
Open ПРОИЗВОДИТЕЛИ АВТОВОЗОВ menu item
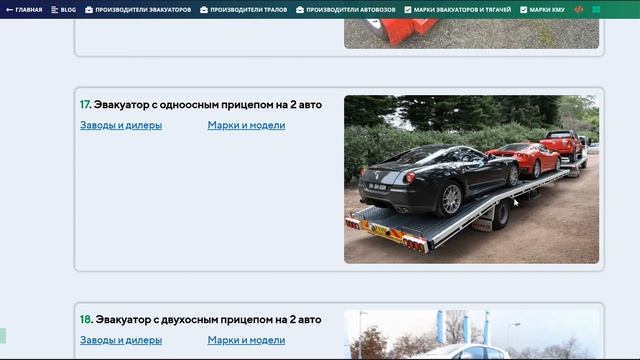[346, 9]
